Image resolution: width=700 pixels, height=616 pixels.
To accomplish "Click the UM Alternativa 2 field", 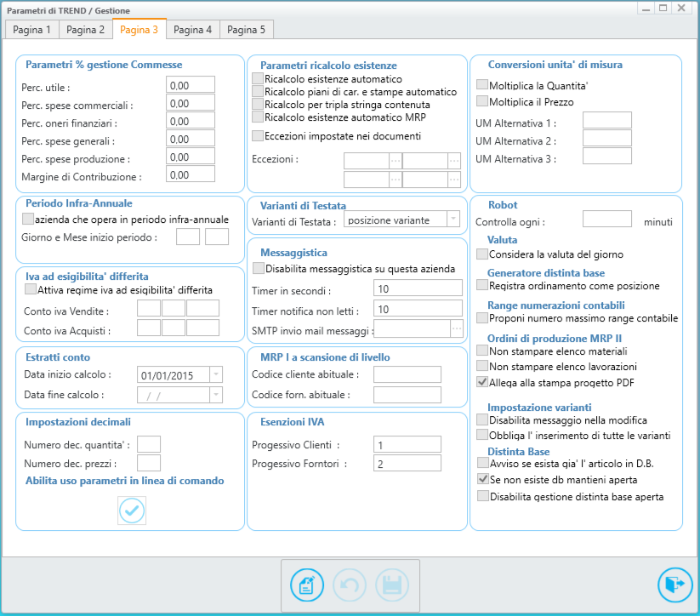I will [607, 138].
